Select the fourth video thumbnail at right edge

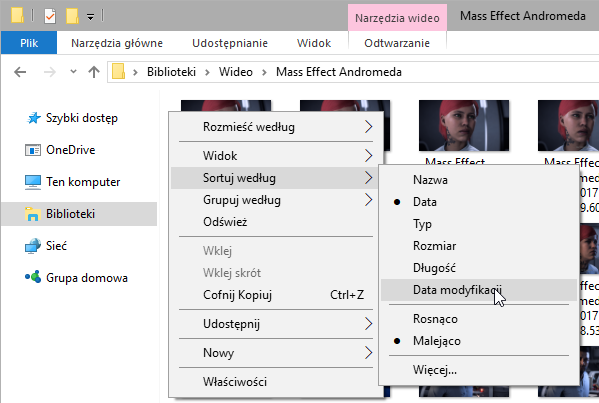[x=568, y=126]
